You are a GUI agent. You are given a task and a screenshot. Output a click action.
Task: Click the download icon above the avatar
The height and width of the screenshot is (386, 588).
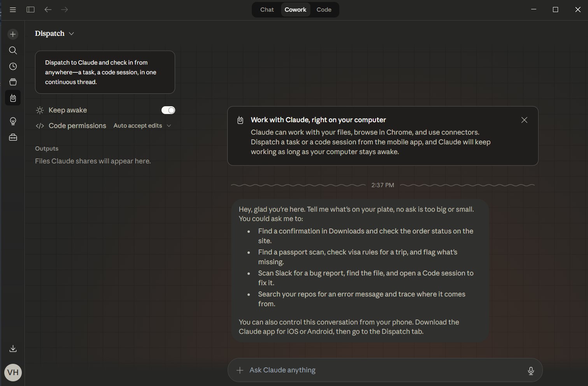(x=13, y=349)
